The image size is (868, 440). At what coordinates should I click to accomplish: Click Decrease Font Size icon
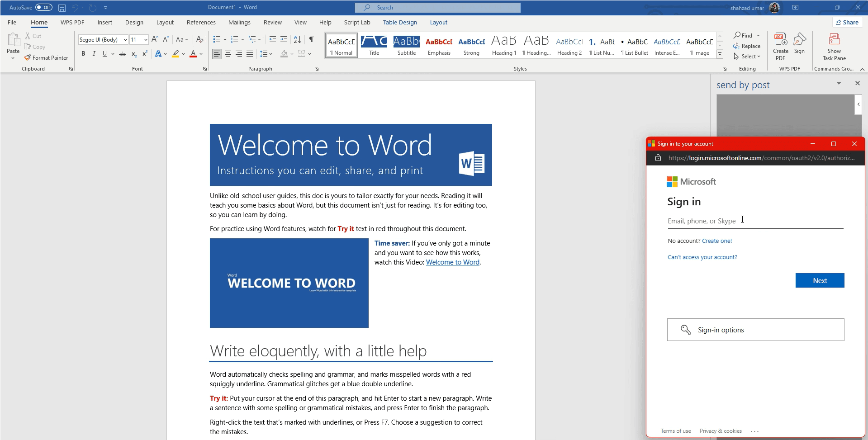(166, 40)
